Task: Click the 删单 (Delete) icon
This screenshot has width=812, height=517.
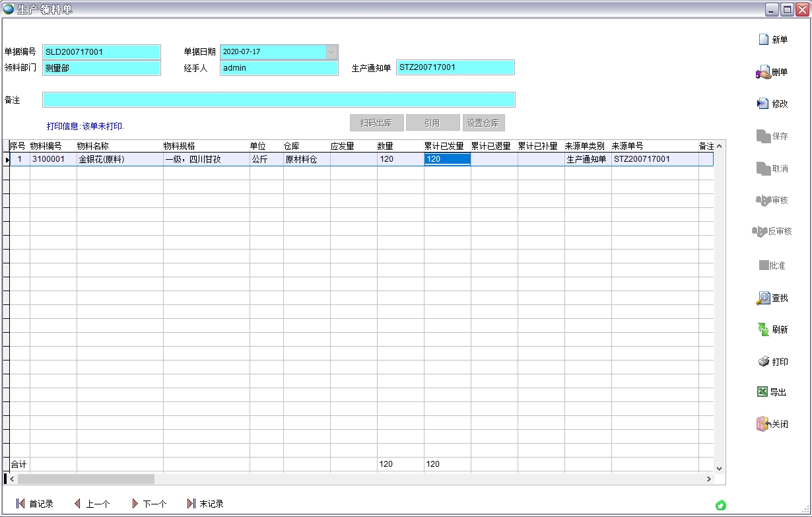Action: (763, 72)
